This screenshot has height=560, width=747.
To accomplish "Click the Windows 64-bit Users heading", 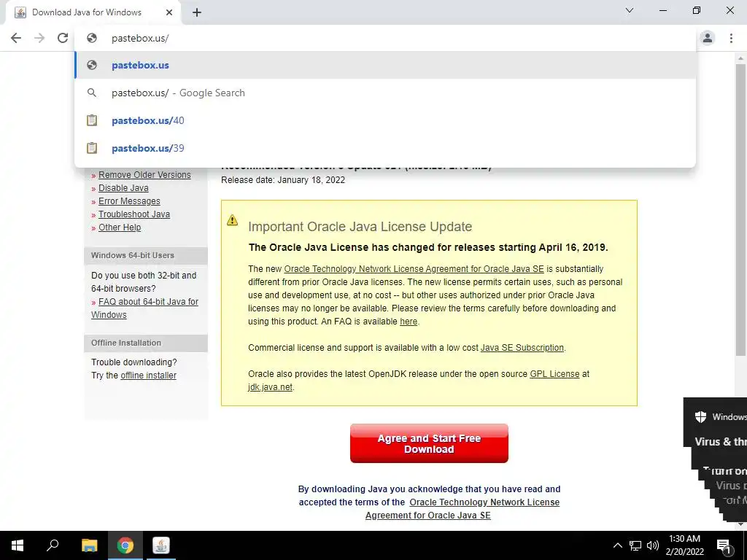I will (133, 255).
